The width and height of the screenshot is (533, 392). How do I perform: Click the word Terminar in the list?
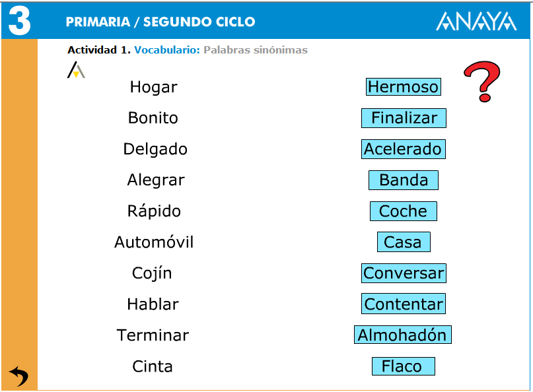153,335
